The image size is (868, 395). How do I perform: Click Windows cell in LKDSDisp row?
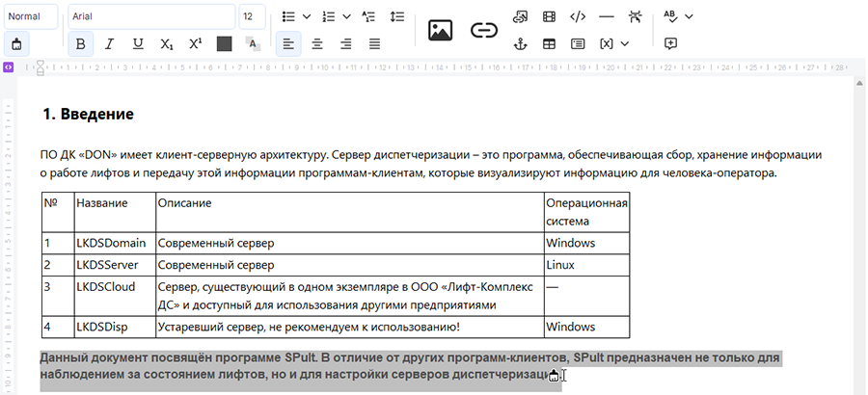click(x=586, y=327)
